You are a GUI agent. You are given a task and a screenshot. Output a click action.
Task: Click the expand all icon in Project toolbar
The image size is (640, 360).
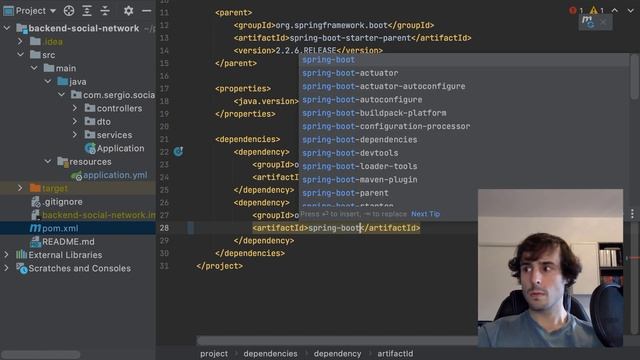(x=87, y=11)
